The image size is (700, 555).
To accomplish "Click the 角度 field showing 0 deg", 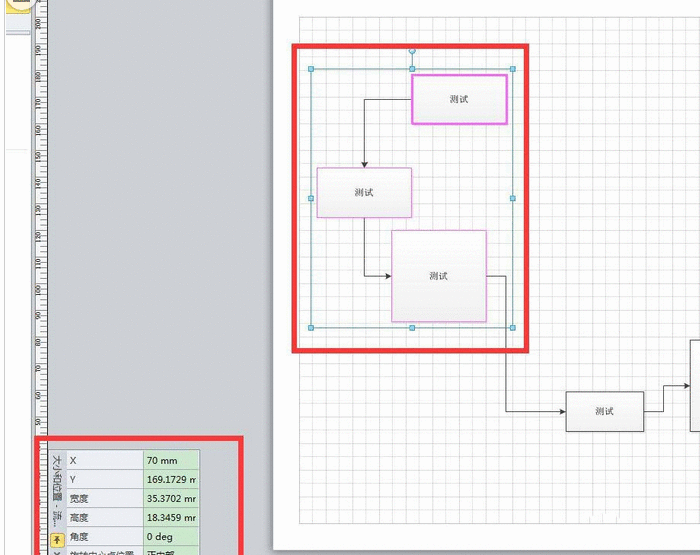I will pos(171,536).
